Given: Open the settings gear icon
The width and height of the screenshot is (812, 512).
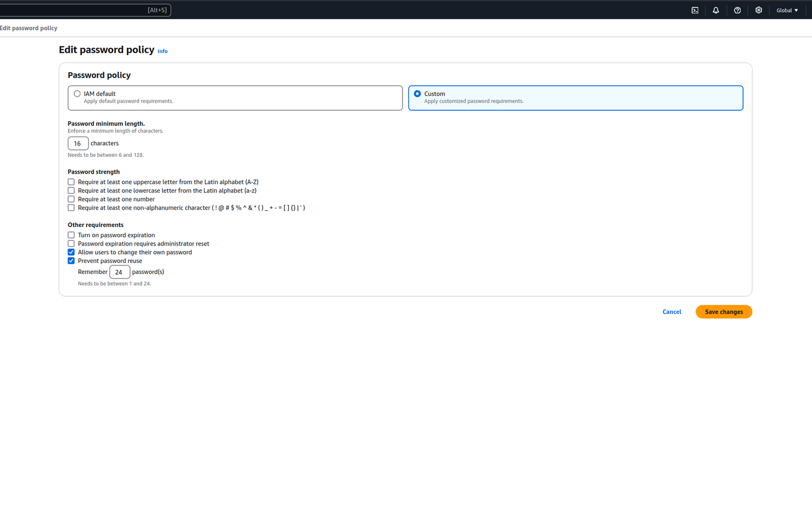Looking at the screenshot, I should tap(759, 10).
